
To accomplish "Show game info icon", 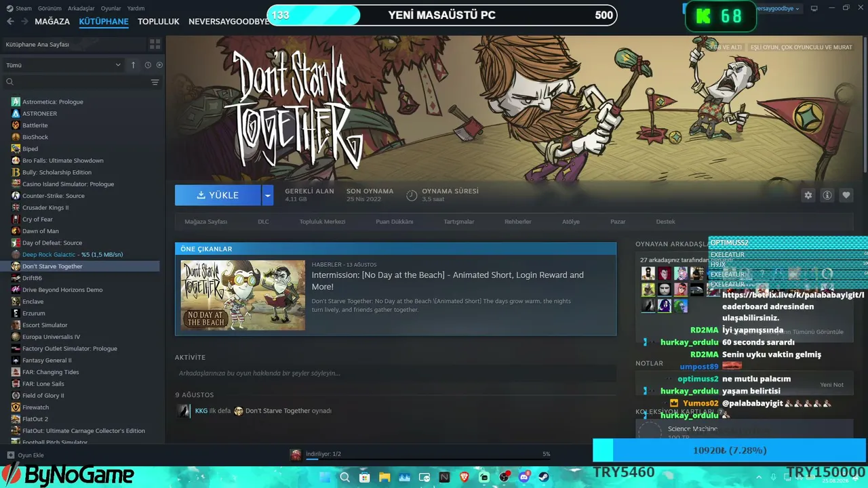I will [827, 195].
